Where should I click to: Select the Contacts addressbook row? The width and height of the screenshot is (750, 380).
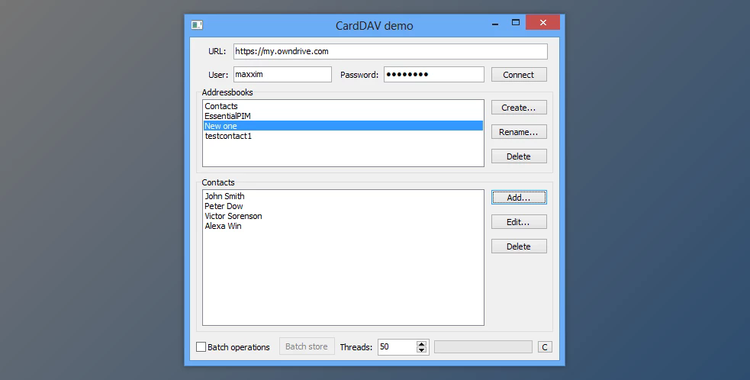(343, 106)
